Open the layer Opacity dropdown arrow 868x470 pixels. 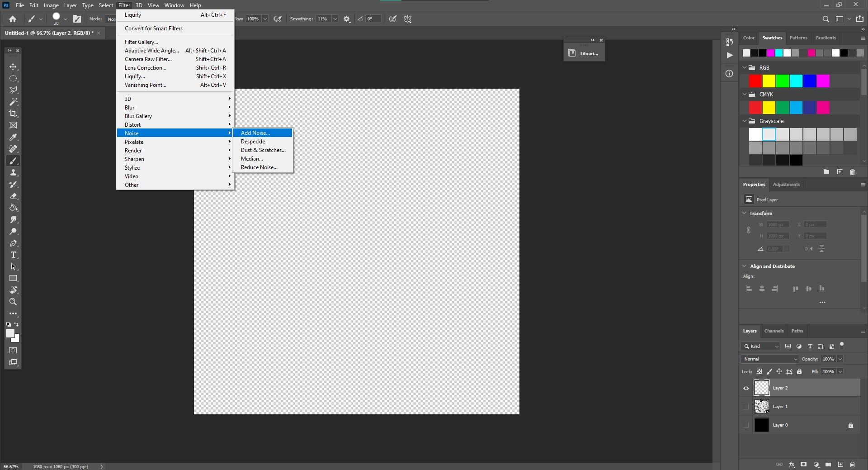click(840, 359)
